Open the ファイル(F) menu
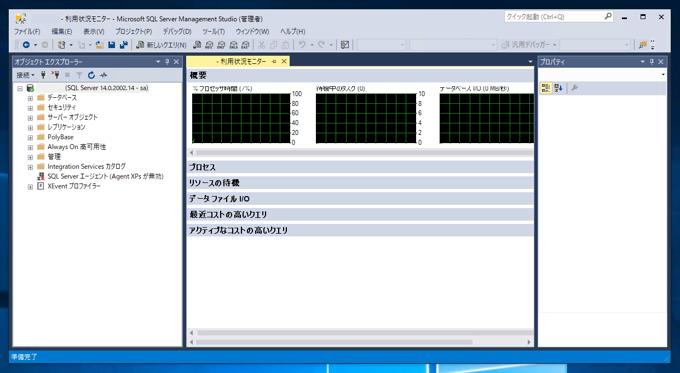Screen dimensions: 680x373 click(27, 32)
